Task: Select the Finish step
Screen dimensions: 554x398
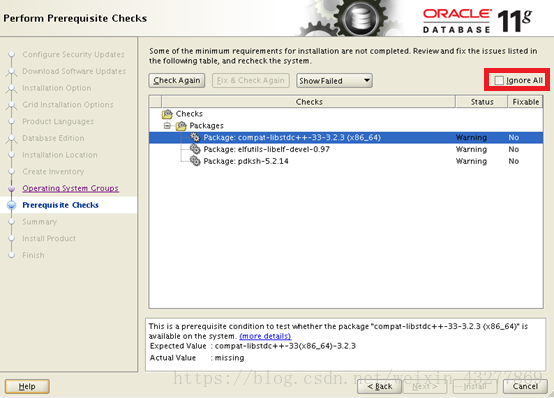Action: [33, 255]
